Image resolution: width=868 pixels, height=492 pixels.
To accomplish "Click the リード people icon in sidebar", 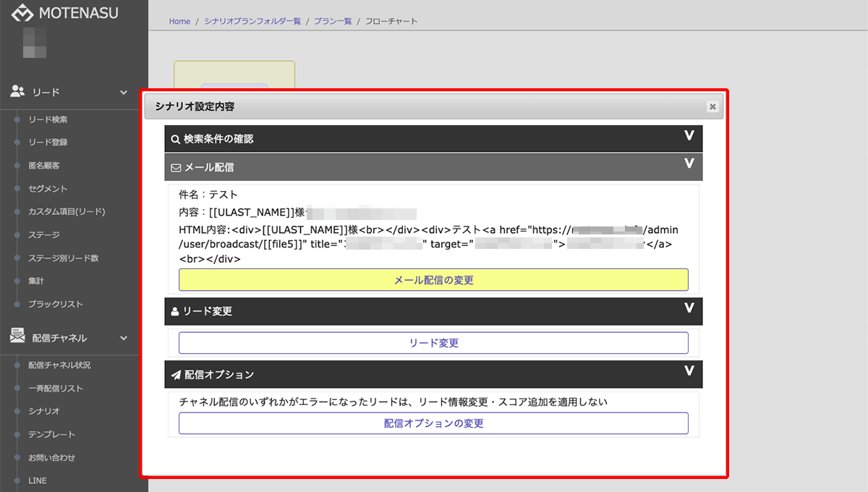I will (17, 92).
